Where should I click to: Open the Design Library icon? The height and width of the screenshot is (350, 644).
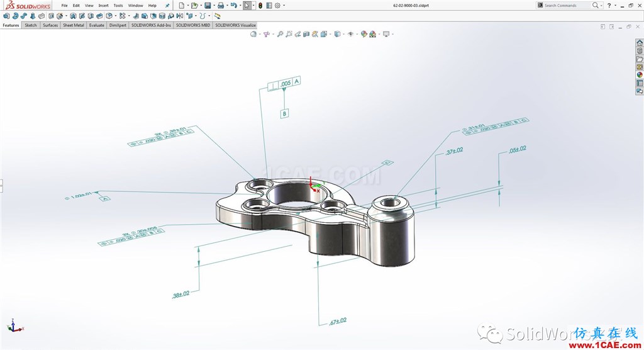click(x=640, y=51)
